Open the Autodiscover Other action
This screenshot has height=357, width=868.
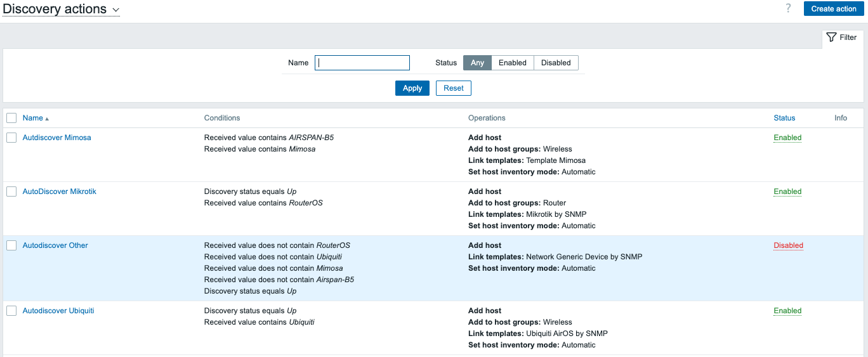[x=55, y=245]
